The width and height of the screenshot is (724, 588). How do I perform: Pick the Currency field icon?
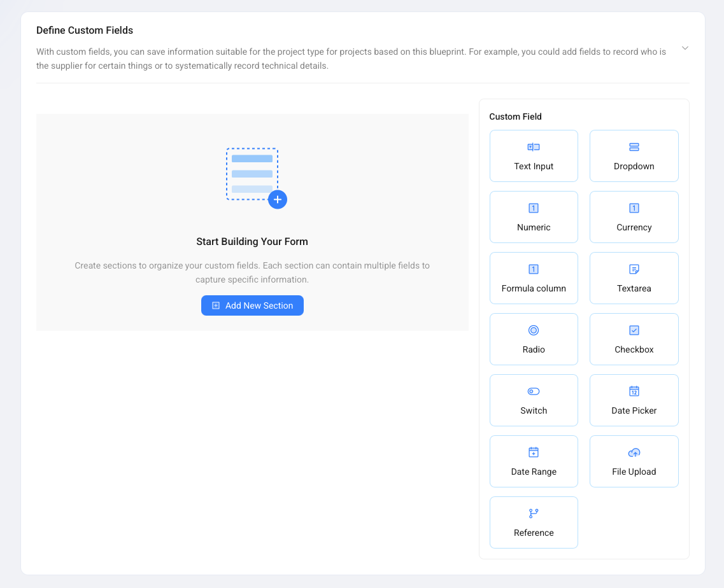(x=634, y=208)
